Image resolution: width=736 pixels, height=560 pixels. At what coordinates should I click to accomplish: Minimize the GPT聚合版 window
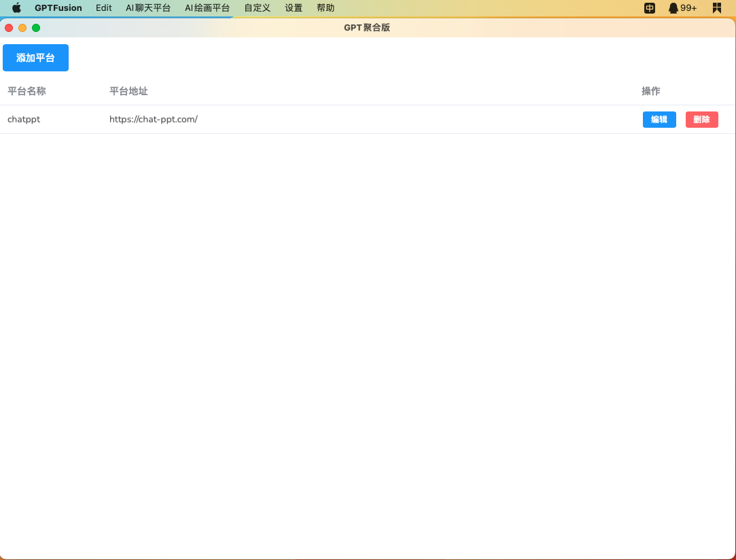point(22,28)
